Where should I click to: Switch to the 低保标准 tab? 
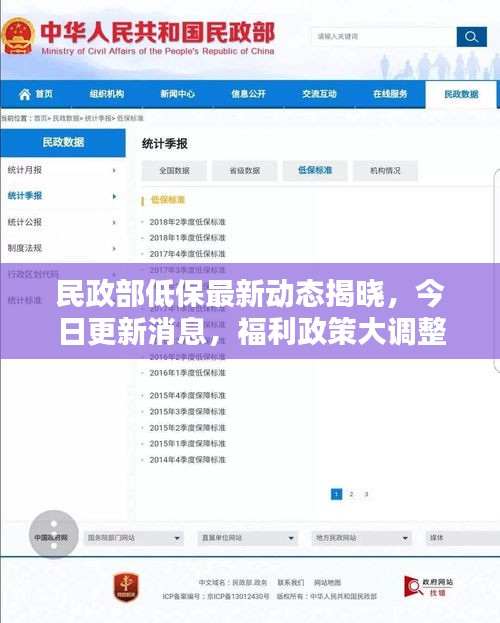315,171
